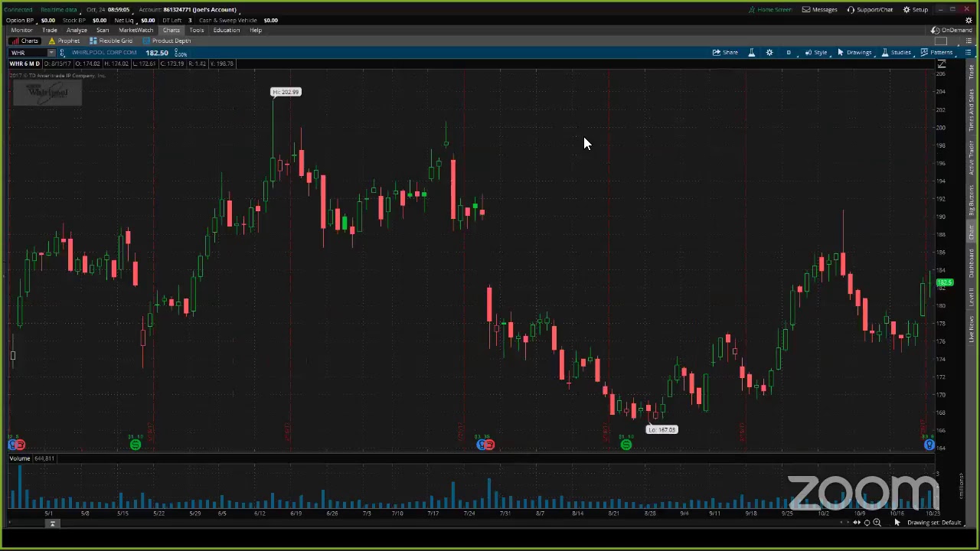Open sub-tab row list menu icon
This screenshot has height=551, width=980.
[x=968, y=41]
